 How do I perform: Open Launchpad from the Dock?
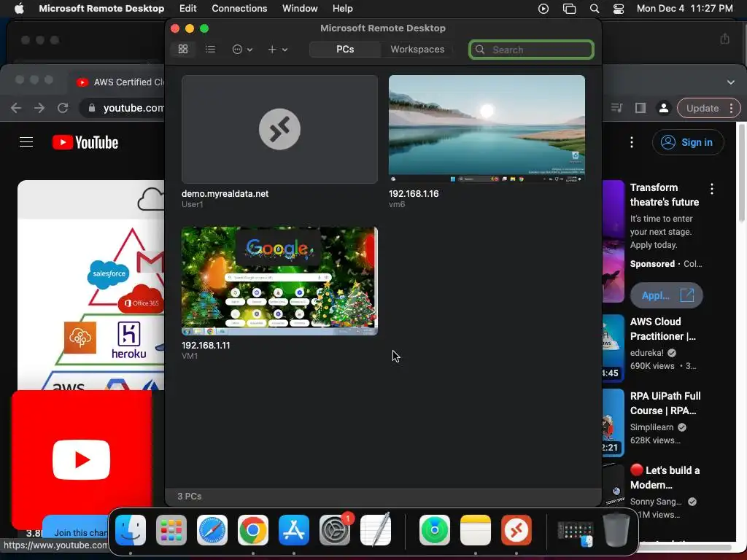point(171,530)
